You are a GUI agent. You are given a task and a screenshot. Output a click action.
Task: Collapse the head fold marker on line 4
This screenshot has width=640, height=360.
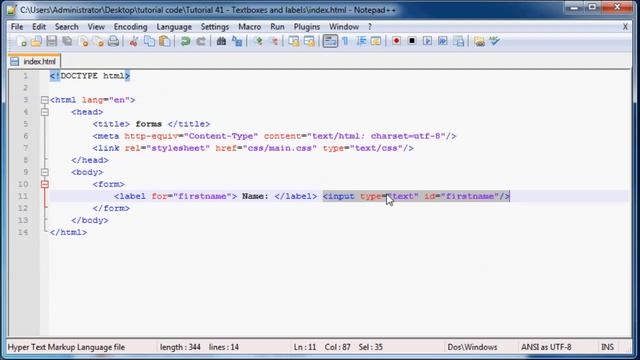pyautogui.click(x=44, y=112)
